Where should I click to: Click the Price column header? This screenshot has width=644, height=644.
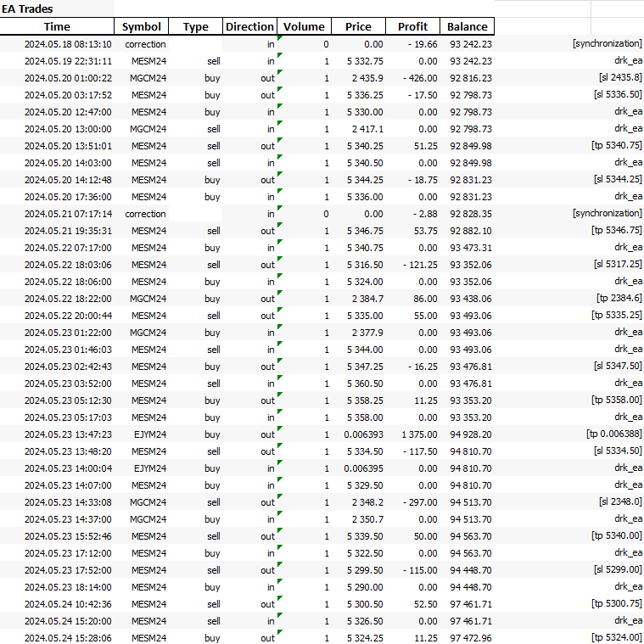click(358, 26)
